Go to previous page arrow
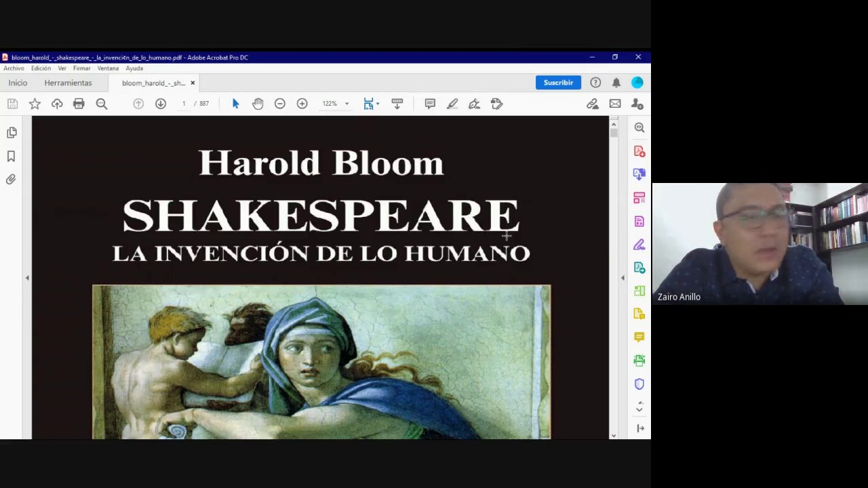This screenshot has height=488, width=868. 138,104
